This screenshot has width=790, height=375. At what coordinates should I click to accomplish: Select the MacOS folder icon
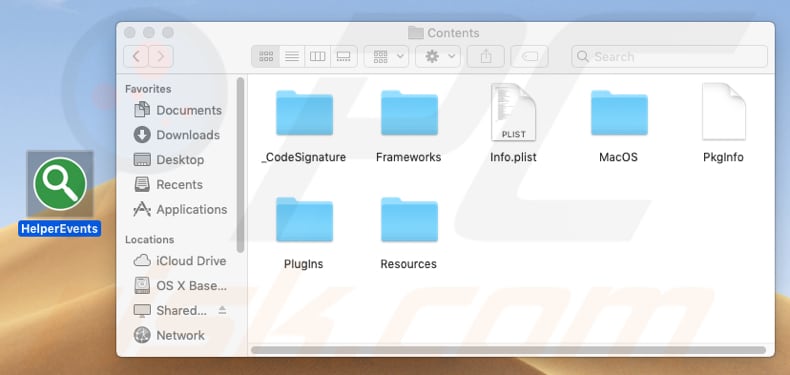point(619,113)
